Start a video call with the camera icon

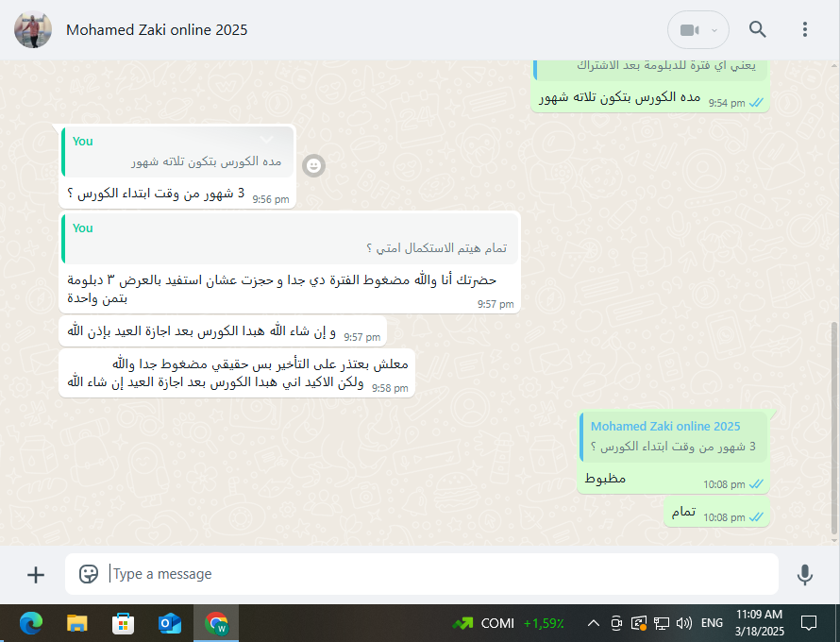[x=690, y=30]
